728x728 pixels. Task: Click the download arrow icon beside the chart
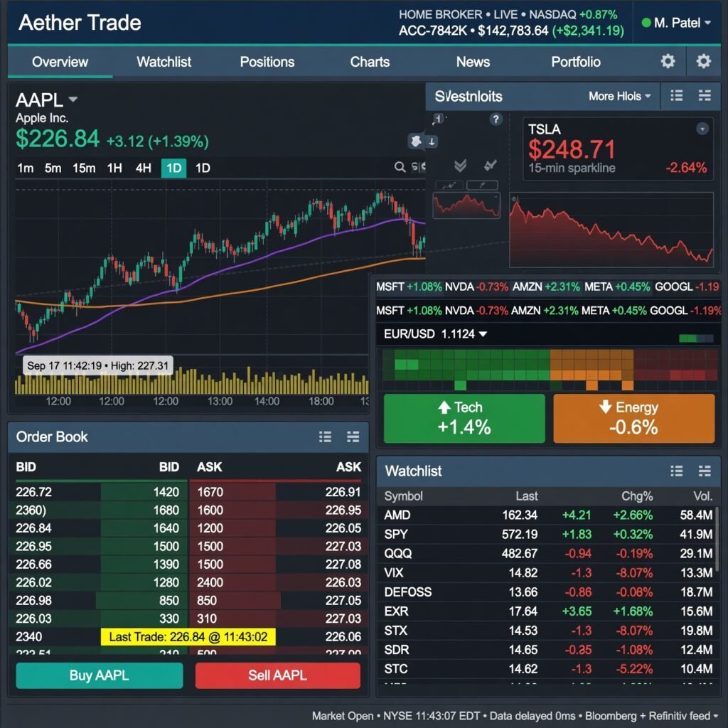coord(432,141)
